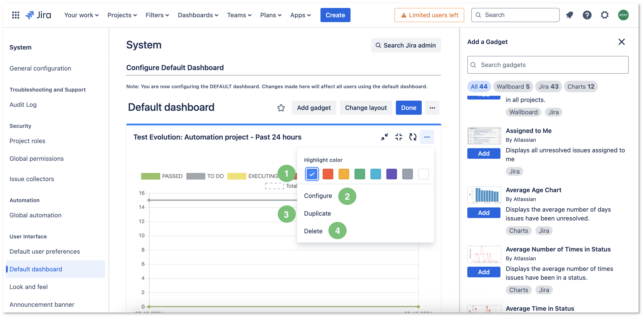The width and height of the screenshot is (644, 318).
Task: Focus the top Search field
Action: click(x=515, y=15)
